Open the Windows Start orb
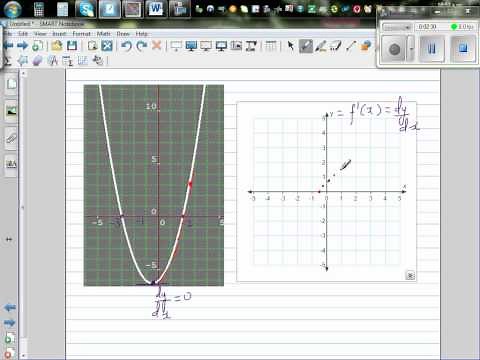This screenshot has width=480, height=360. pos(12,9)
